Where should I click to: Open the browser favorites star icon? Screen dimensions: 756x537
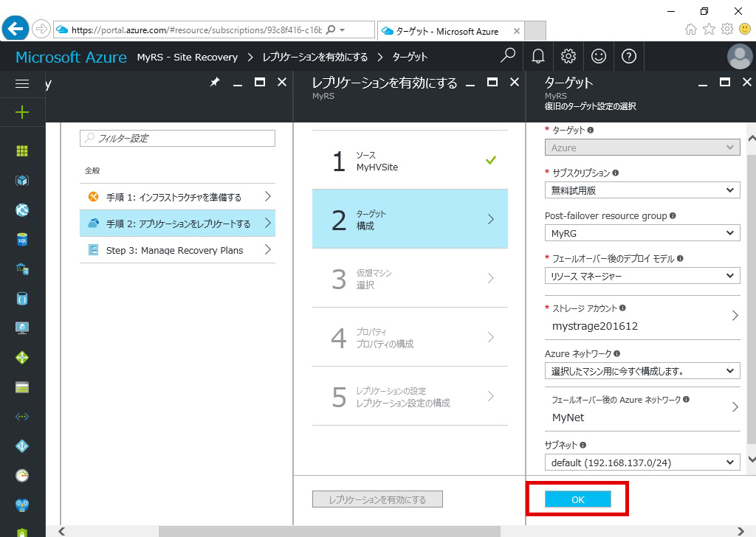click(709, 30)
